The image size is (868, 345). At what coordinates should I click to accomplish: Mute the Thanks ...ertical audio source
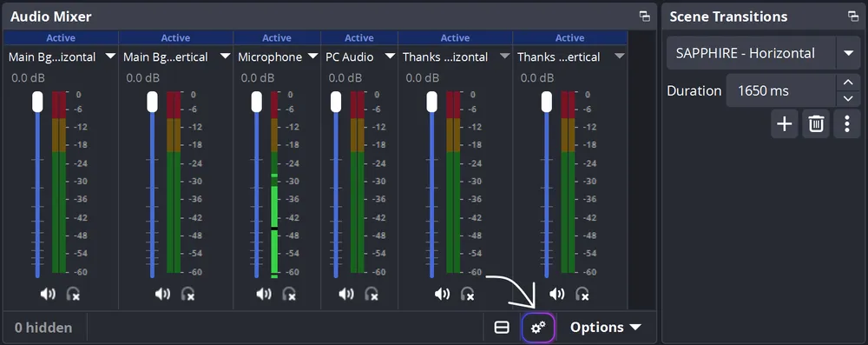tap(557, 294)
